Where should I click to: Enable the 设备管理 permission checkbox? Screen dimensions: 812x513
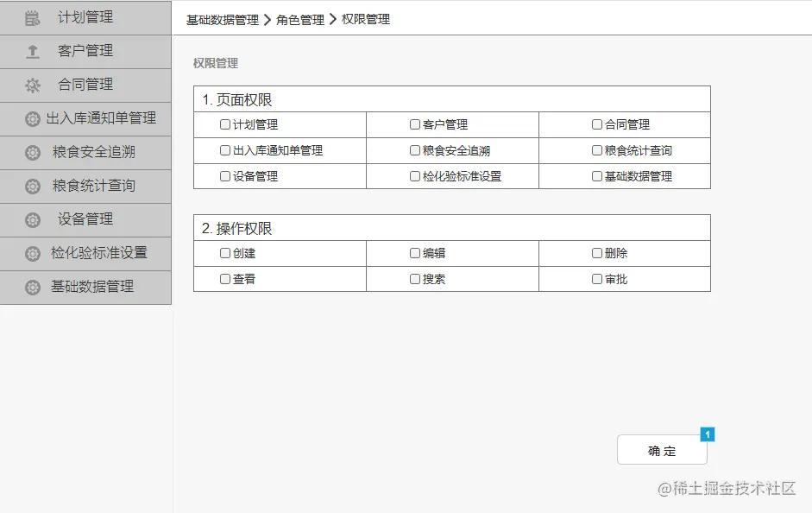(x=224, y=176)
